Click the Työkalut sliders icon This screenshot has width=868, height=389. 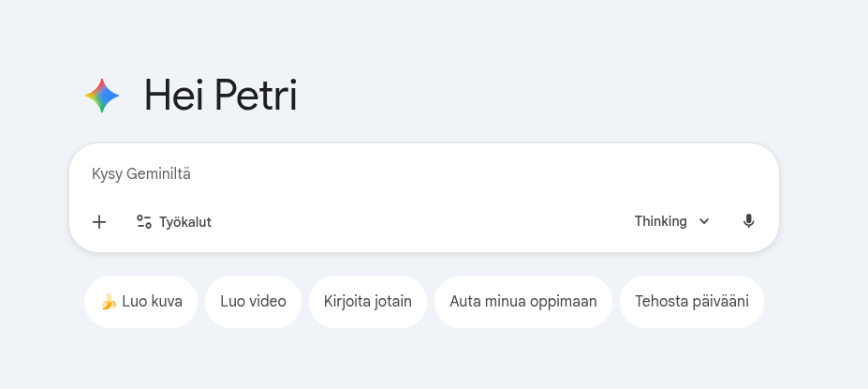pos(144,222)
